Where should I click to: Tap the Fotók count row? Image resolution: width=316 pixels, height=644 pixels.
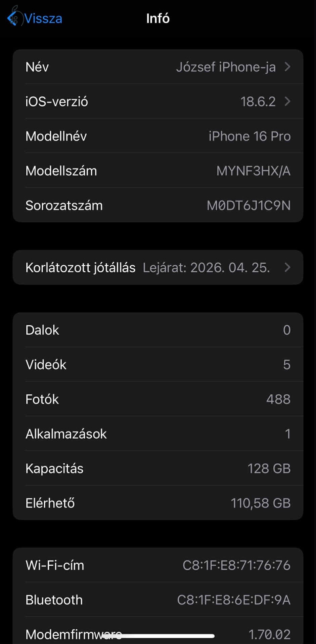(x=158, y=399)
